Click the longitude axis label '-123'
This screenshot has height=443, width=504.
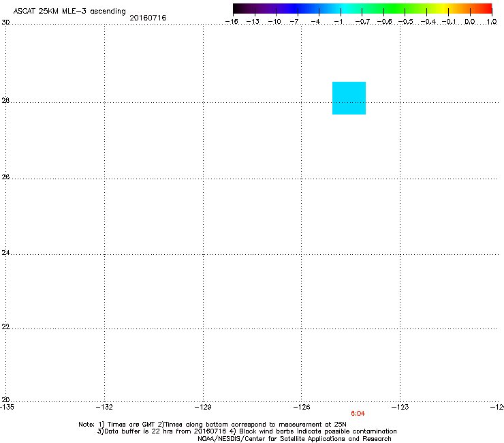[400, 407]
